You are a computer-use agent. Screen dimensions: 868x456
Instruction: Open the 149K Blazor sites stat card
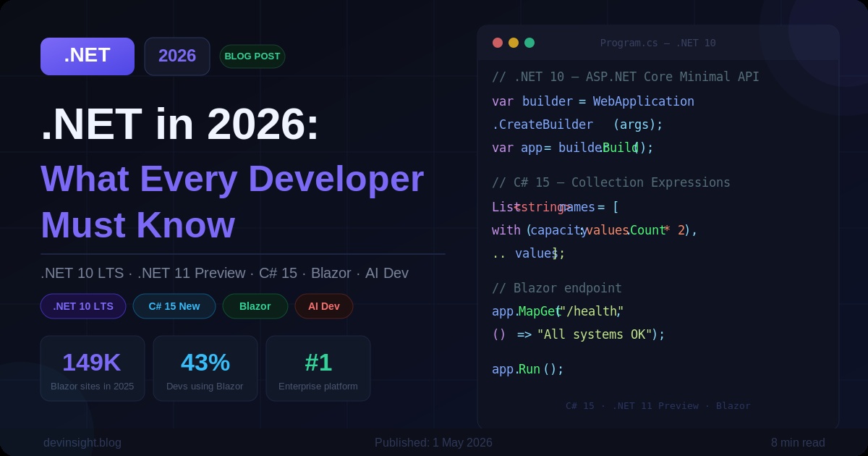point(93,368)
